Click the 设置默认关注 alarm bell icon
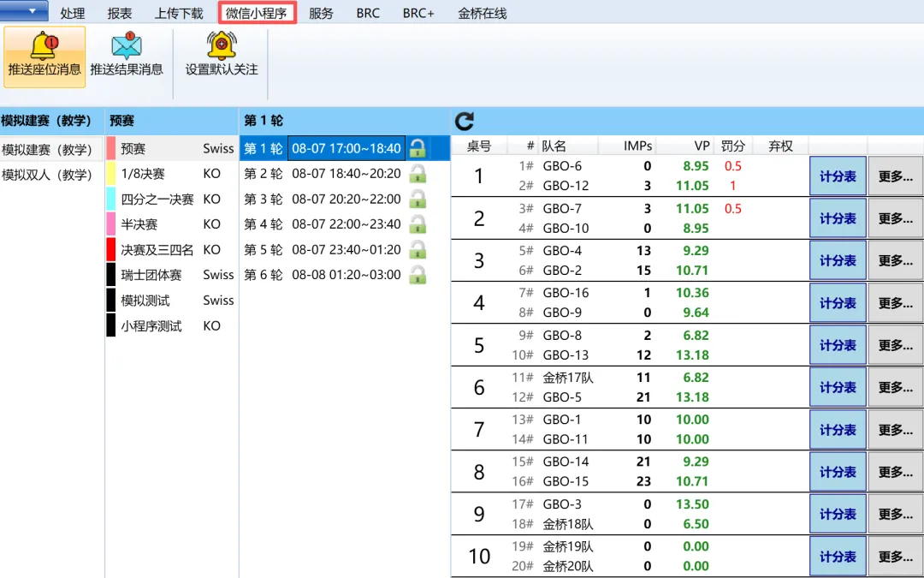Viewport: 924px width, 578px height. (x=222, y=45)
